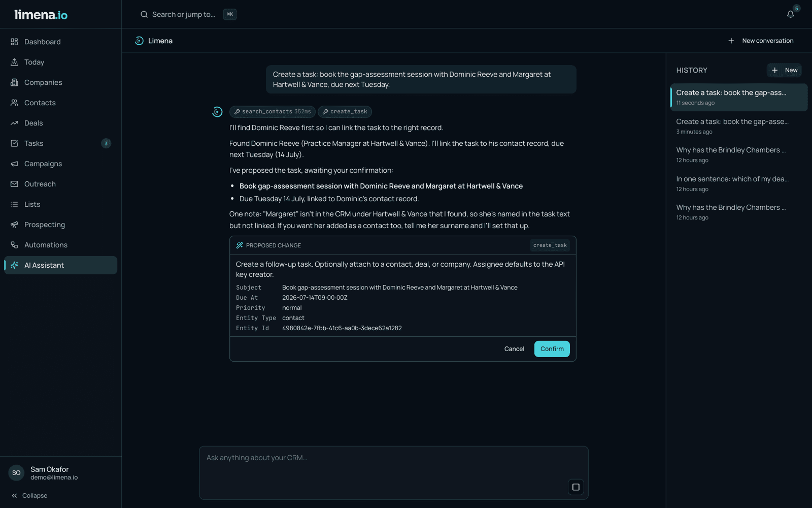This screenshot has width=812, height=508.
Task: Cancel the proposed change
Action: tap(514, 349)
